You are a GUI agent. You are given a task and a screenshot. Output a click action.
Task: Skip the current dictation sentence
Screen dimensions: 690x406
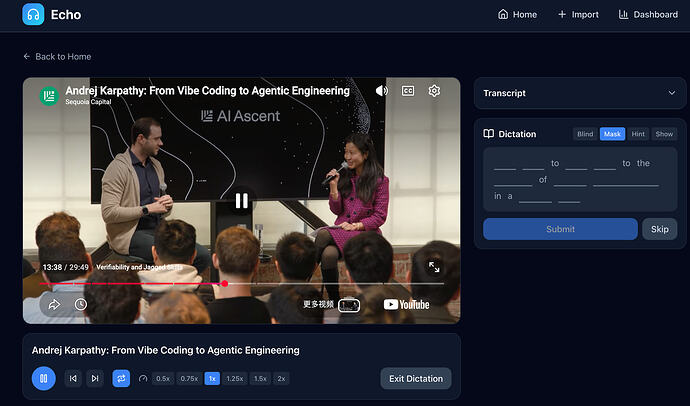coord(659,229)
